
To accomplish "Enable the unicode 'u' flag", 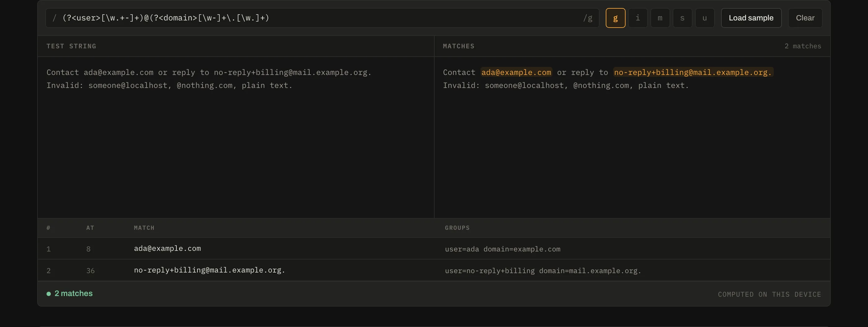I will 705,18.
